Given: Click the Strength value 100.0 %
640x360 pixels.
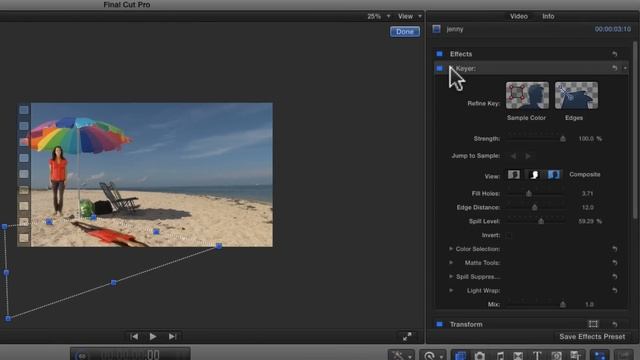Looking at the screenshot, I should pos(590,139).
